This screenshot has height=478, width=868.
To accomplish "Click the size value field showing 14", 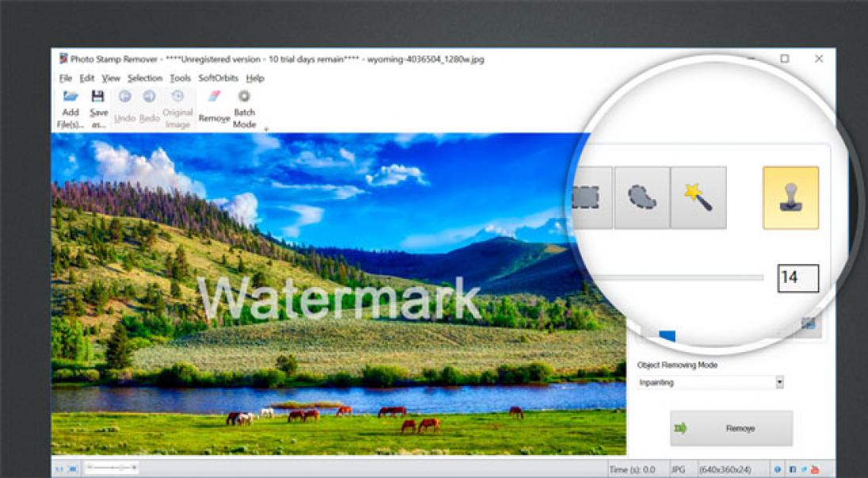I will coord(797,277).
